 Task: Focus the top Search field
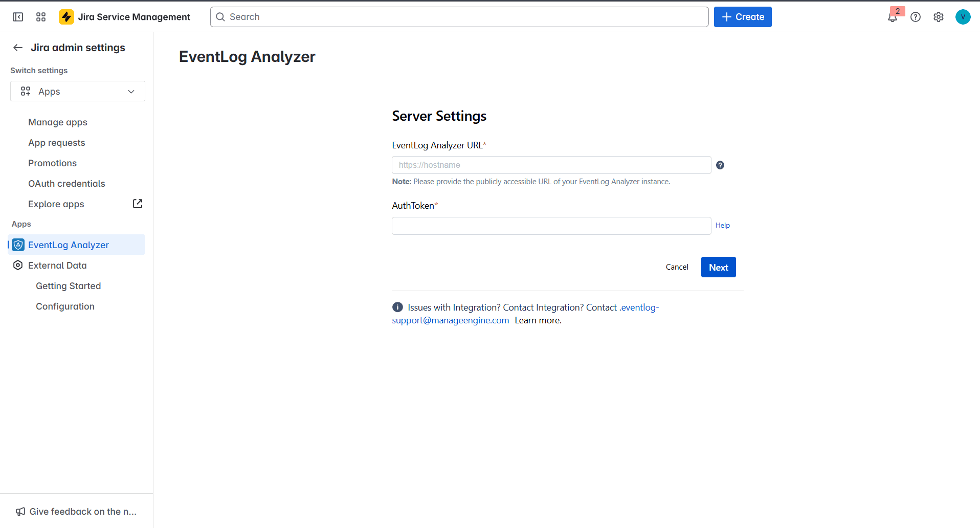pos(459,17)
